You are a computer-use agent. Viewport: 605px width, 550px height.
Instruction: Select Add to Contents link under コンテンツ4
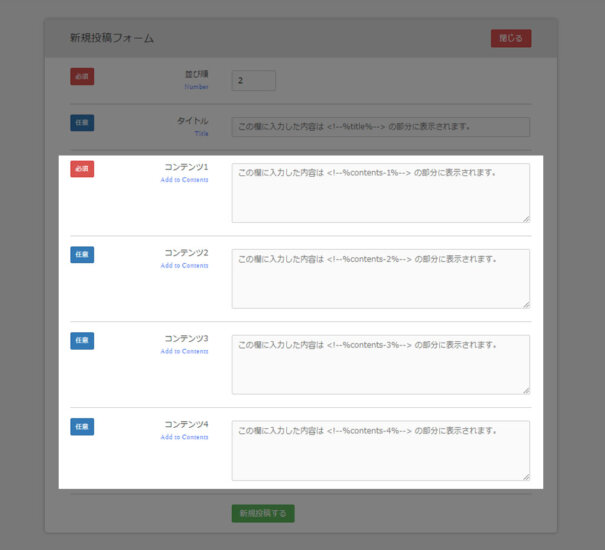click(184, 437)
